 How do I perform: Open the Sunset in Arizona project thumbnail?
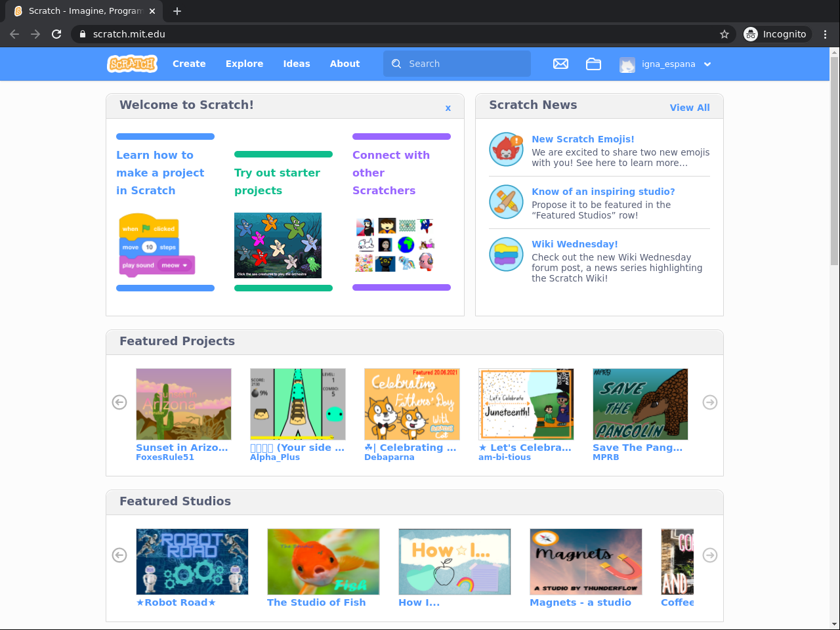184,404
